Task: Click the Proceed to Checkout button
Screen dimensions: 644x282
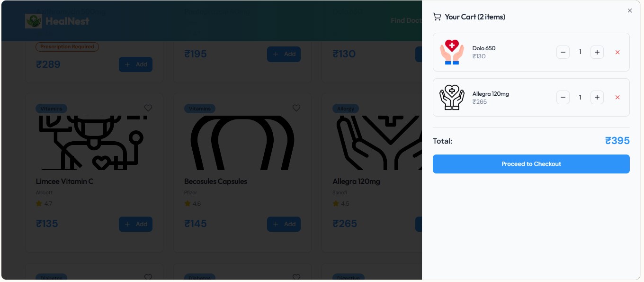Action: point(531,164)
